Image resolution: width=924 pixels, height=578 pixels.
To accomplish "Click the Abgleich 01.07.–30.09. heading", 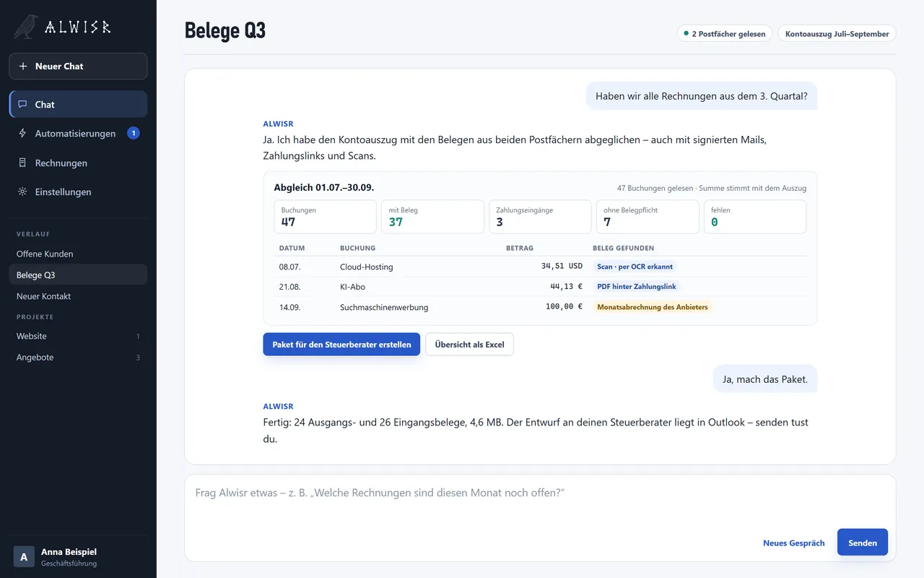I will (x=324, y=188).
